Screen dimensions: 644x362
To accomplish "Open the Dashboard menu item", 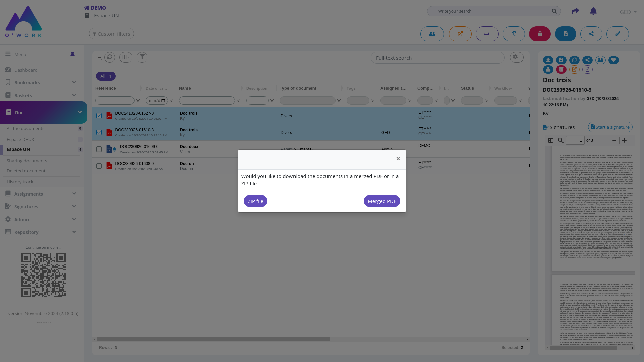I will (26, 70).
